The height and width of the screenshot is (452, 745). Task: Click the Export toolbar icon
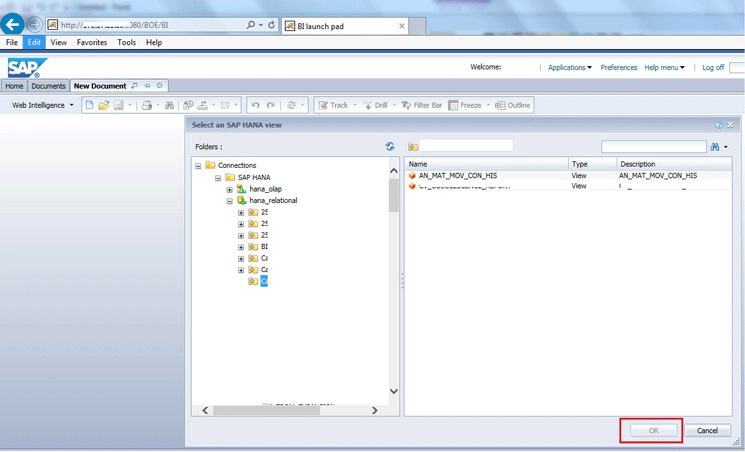(203, 105)
